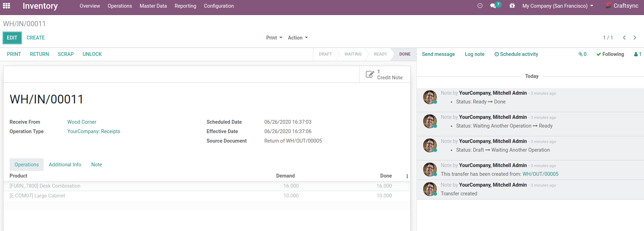Click the gift icon in top bar
The width and height of the screenshot is (644, 231).
coord(512,6)
